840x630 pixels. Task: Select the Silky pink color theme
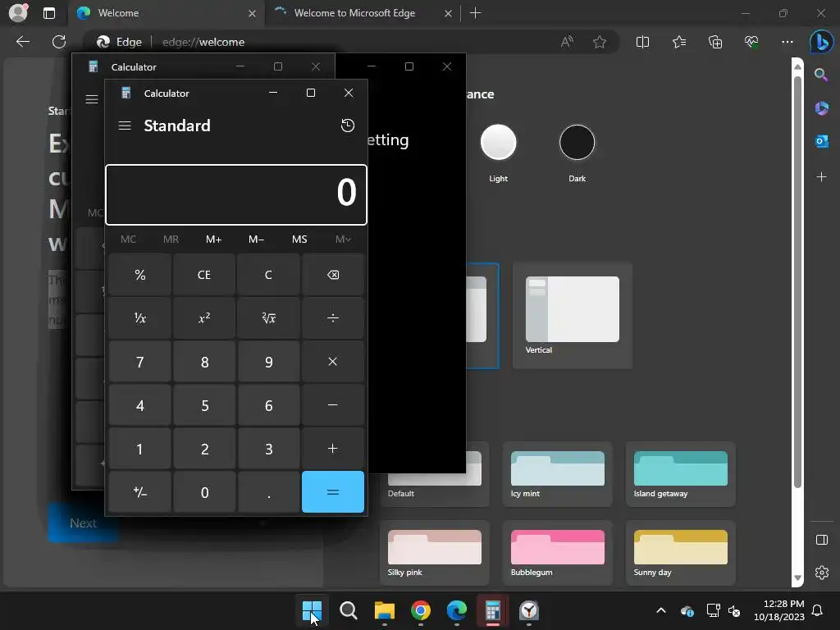coord(435,552)
